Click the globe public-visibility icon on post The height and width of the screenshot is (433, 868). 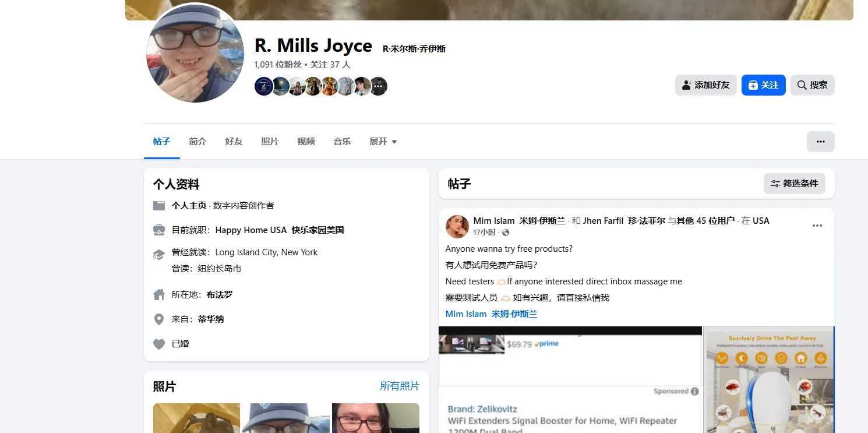pos(506,233)
